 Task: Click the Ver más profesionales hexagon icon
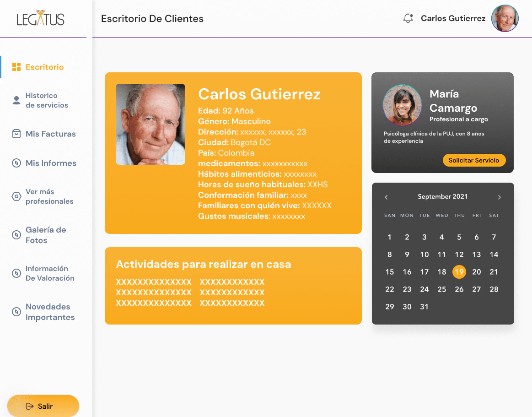(16, 196)
